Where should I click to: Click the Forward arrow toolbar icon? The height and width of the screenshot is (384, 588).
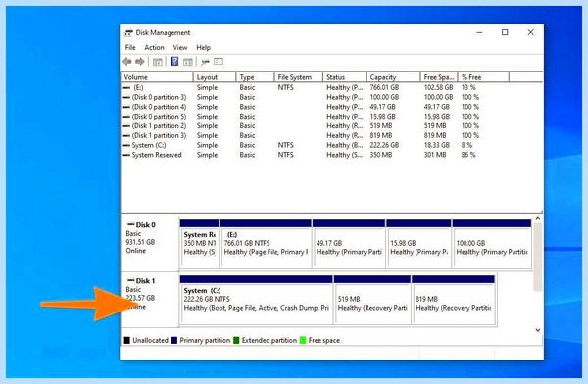pyautogui.click(x=140, y=62)
